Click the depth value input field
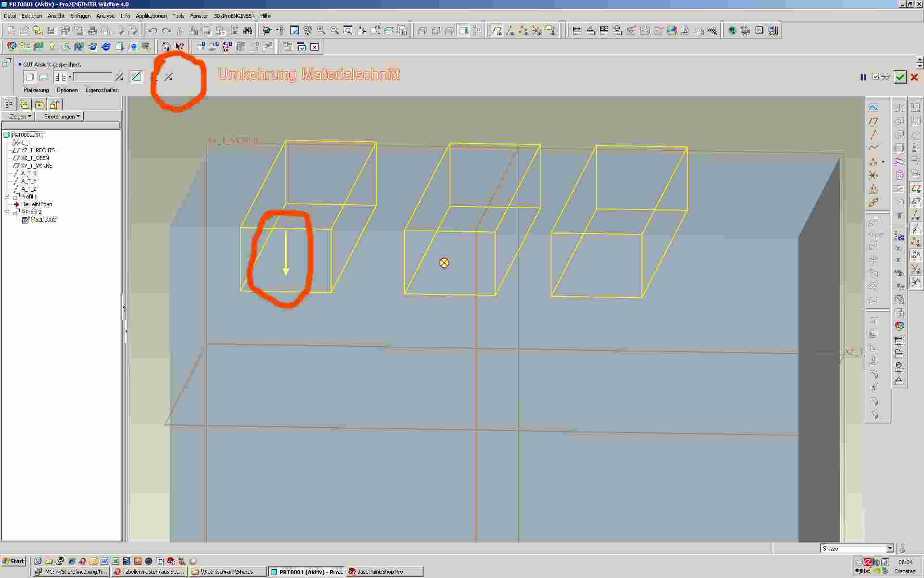The image size is (924, 578). click(92, 77)
